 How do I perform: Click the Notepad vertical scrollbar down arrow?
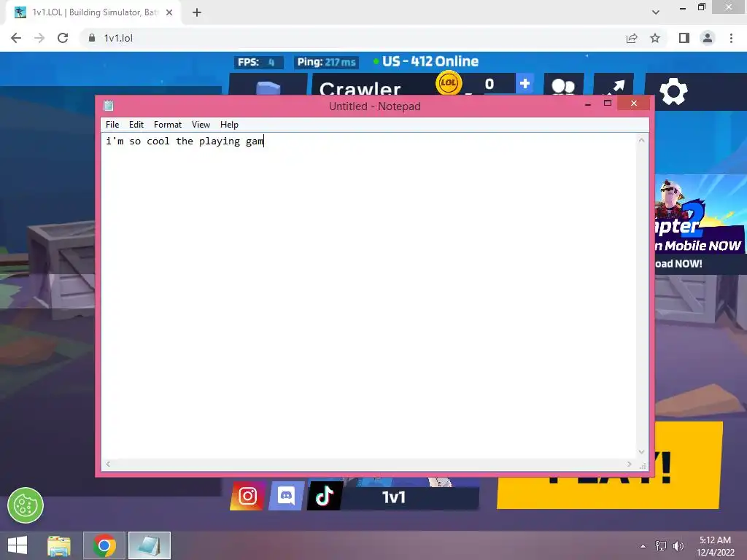(642, 452)
